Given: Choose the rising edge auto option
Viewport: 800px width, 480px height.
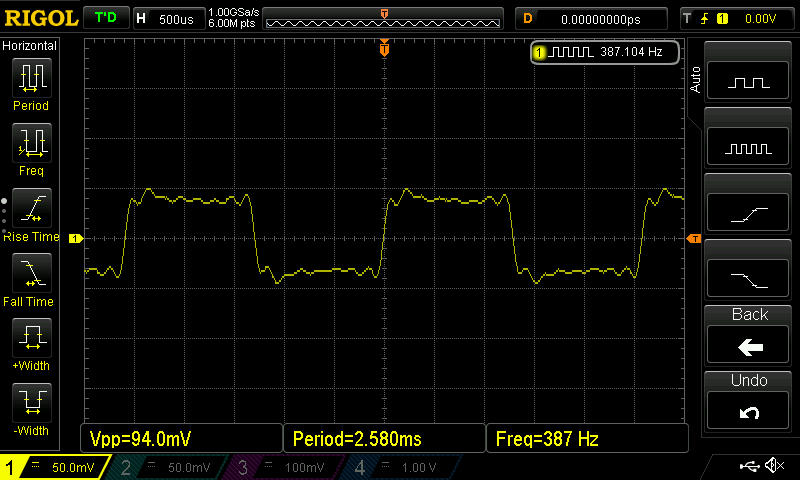Looking at the screenshot, I should coord(748,212).
